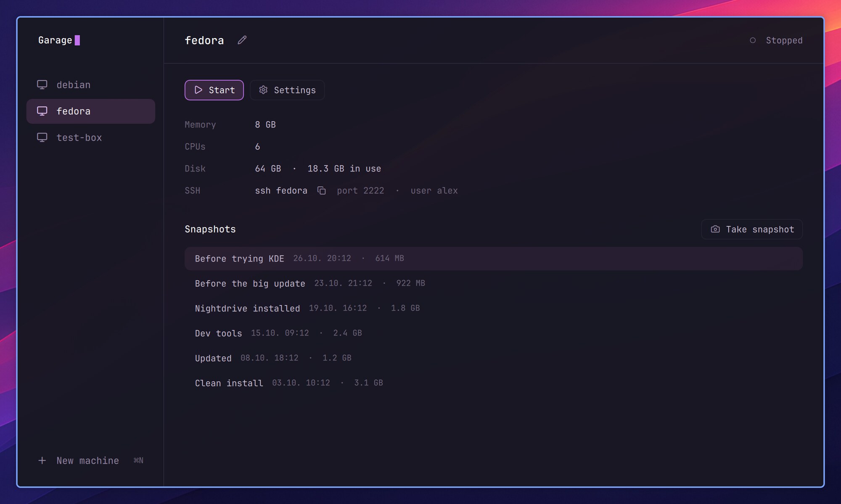
Task: Click the play icon in Start button
Action: point(198,90)
